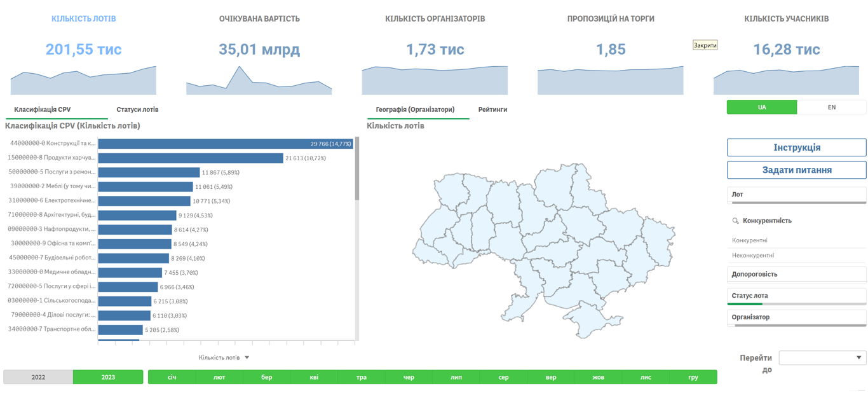This screenshot has height=393, width=868.
Task: Click the 15000000-8 Продукти харчування bar
Action: [x=191, y=158]
